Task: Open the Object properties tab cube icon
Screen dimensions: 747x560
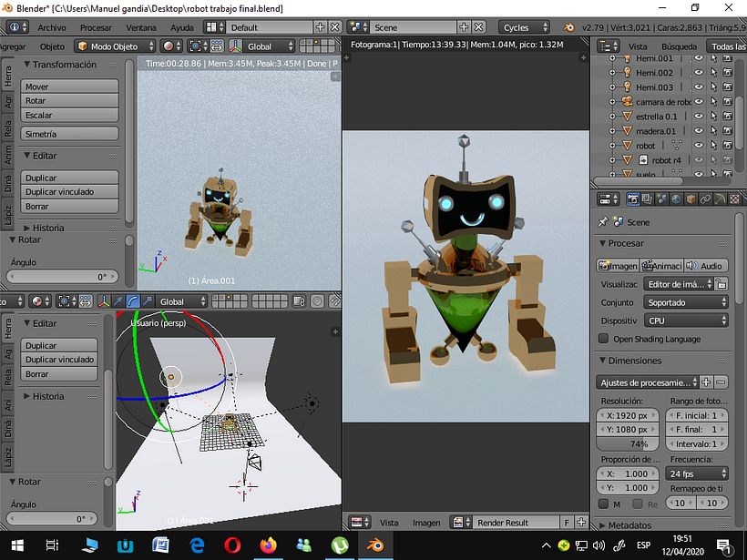Action: click(x=691, y=199)
